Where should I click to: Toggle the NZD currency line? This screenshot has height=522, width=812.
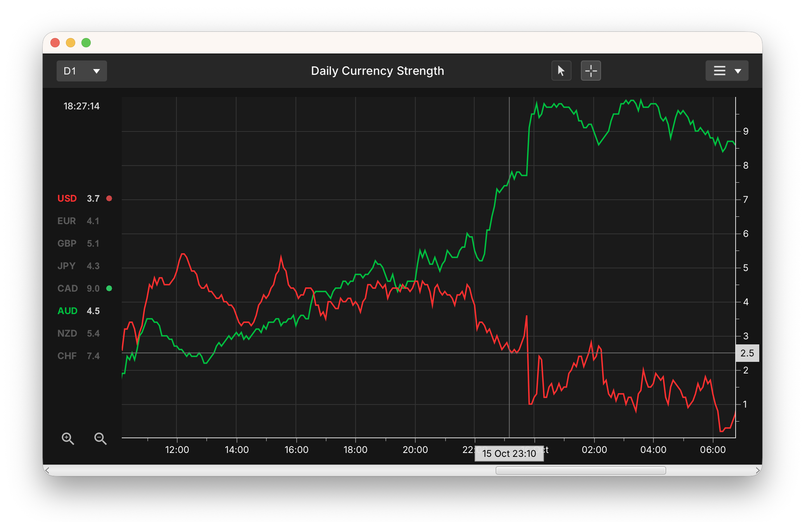(78, 334)
